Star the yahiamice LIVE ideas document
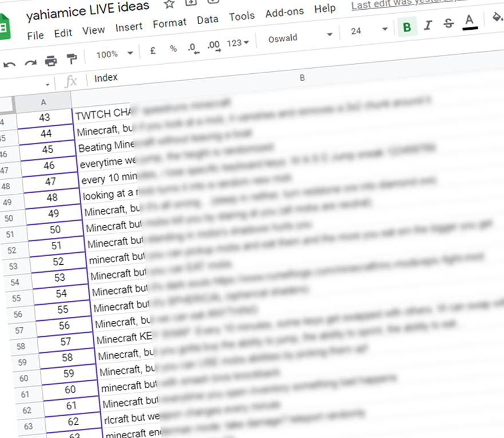This screenshot has width=504, height=438. [169, 4]
